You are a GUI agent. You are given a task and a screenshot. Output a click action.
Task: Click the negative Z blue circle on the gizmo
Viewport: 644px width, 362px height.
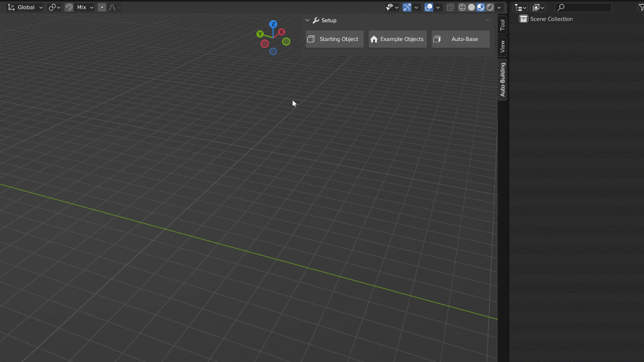coord(273,52)
